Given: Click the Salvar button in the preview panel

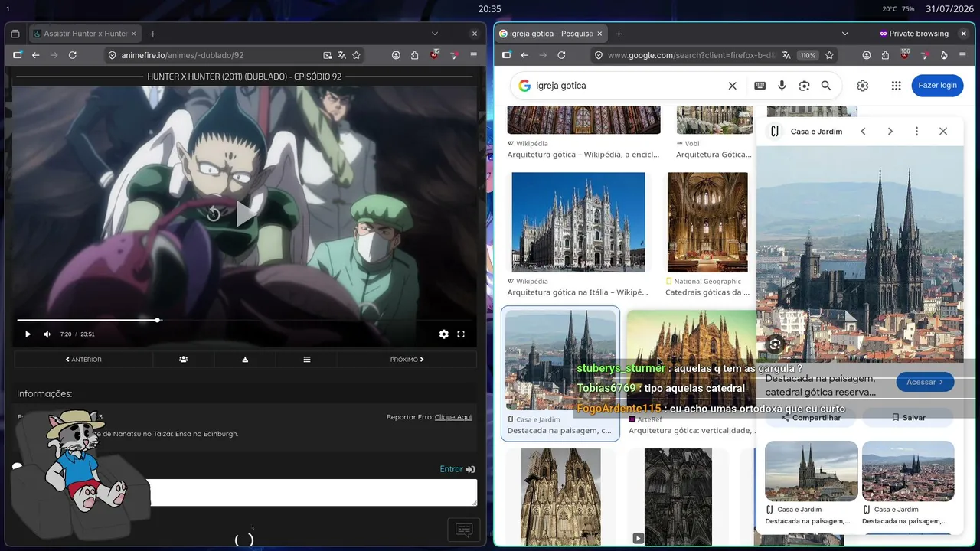Looking at the screenshot, I should [908, 418].
